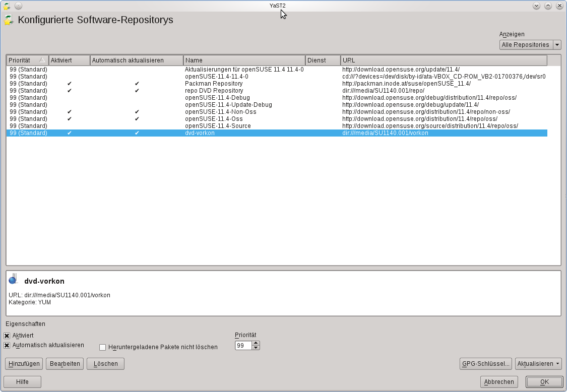
Task: Toggle Aktiviert checkmark for Packman Repository
Action: pos(70,84)
